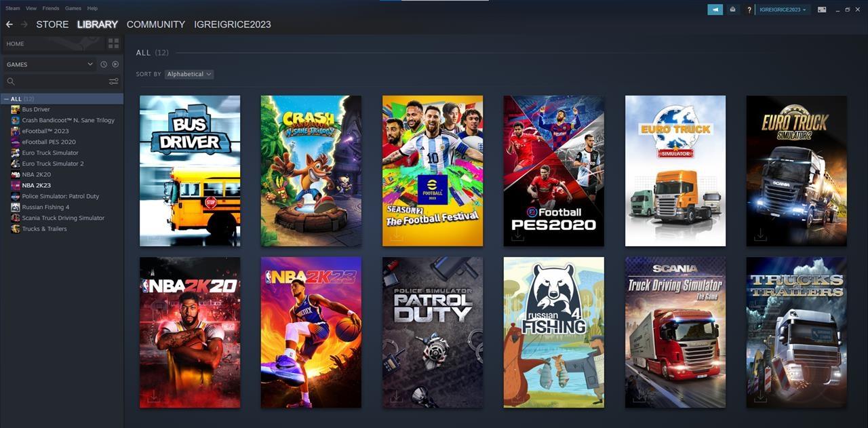This screenshot has height=428, width=868.
Task: Go back with the left arrow
Action: point(9,24)
